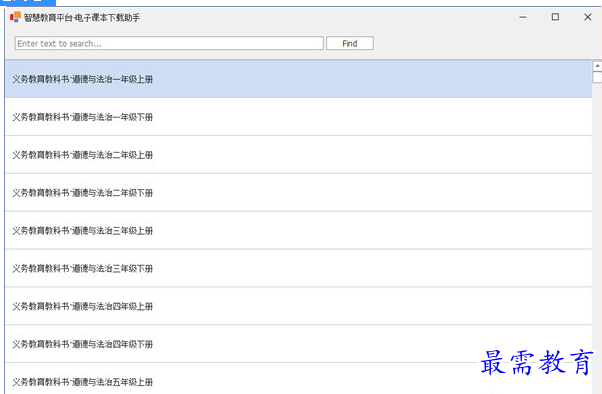Select 义务教育教科书·道德与法治三年级上册 row
Screen dimensions: 602x394
point(298,230)
